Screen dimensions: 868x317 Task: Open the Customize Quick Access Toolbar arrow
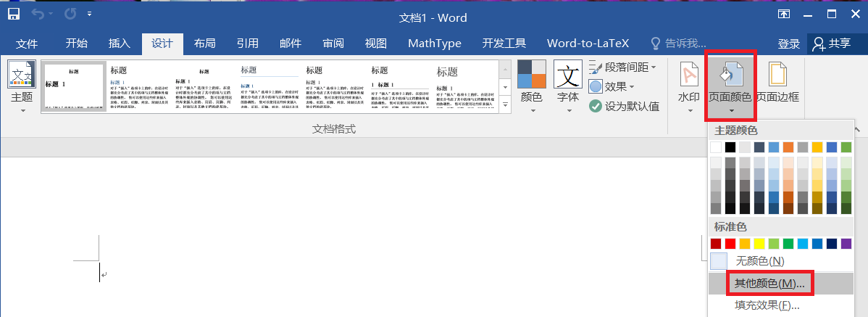pyautogui.click(x=90, y=14)
